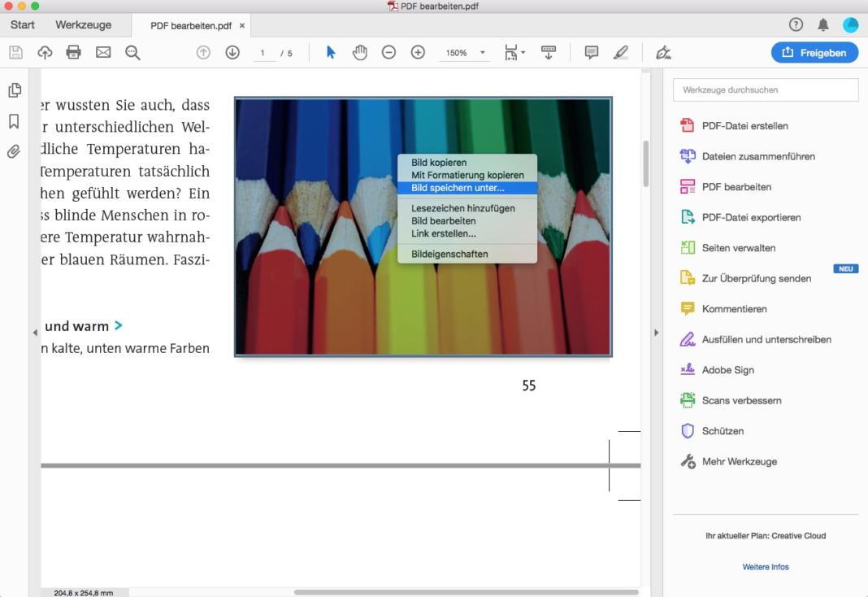Open Schützen tool
Viewport: 868px width, 597px height.
[712, 430]
